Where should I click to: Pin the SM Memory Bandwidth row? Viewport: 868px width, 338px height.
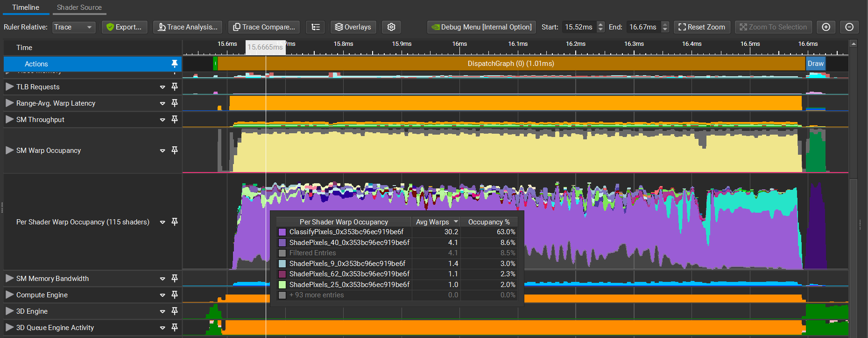[x=175, y=278]
